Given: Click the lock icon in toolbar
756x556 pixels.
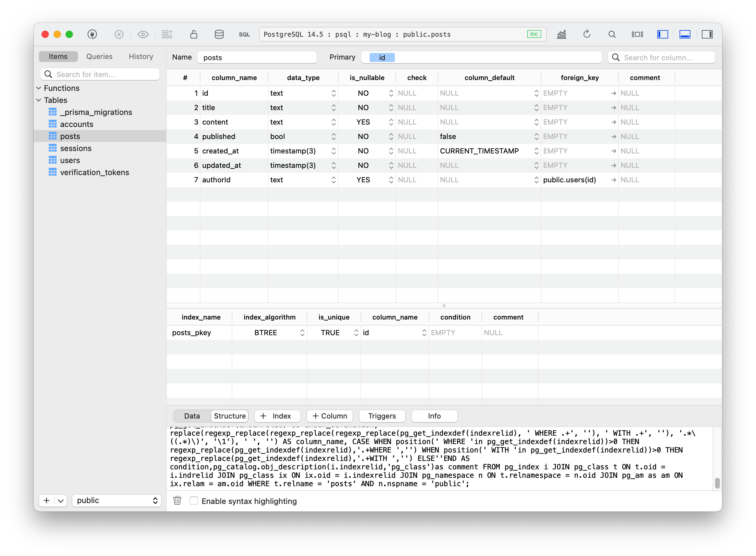Looking at the screenshot, I should [194, 34].
